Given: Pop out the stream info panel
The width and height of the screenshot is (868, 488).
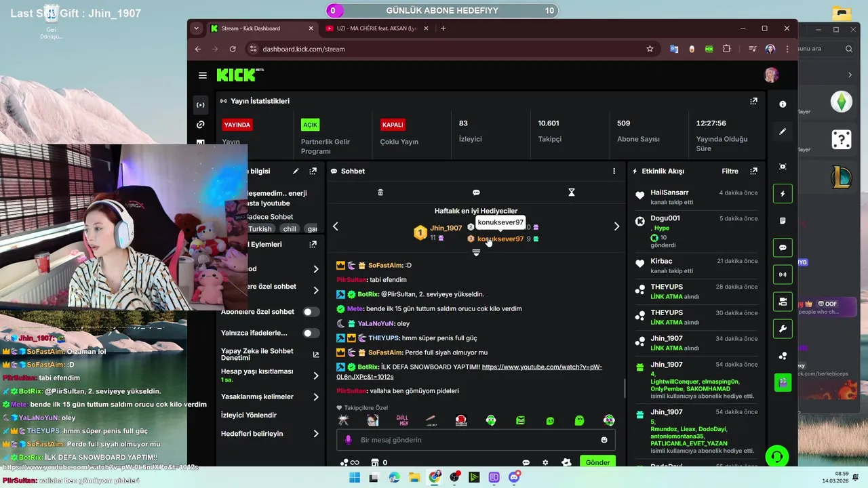Looking at the screenshot, I should tap(313, 171).
